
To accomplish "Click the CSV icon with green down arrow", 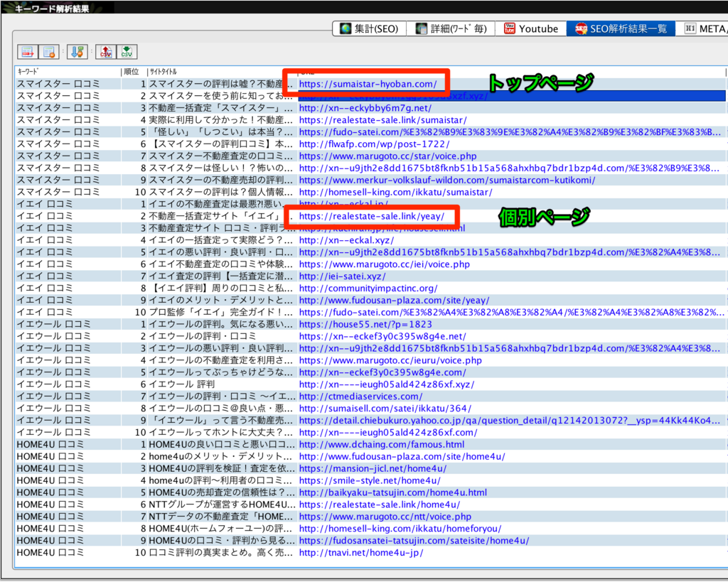I will (x=127, y=51).
